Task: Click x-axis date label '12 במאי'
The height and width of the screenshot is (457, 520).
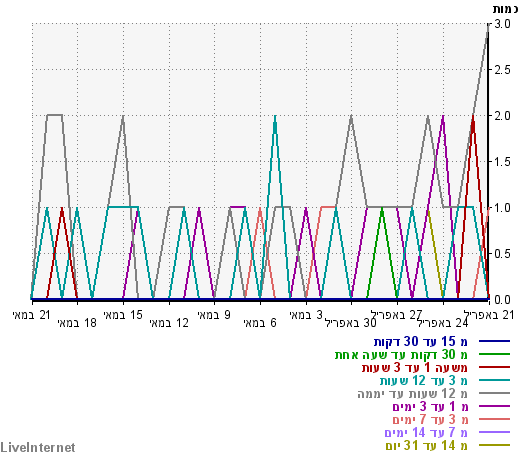Action: pos(169,323)
